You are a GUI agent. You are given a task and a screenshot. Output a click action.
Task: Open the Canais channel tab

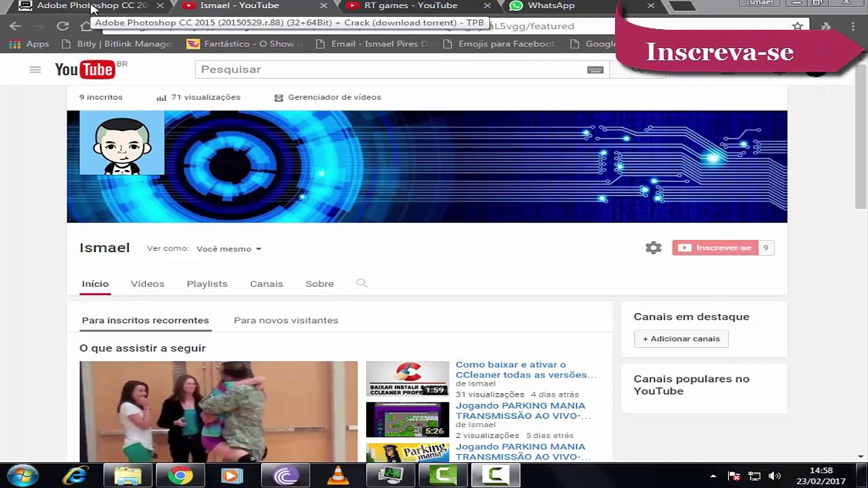[x=267, y=284]
